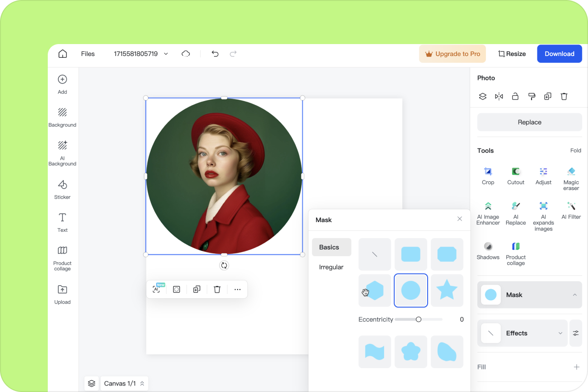Screen dimensions: 588x392
Task: Collapse the Mask section in right panel
Action: coord(575,295)
